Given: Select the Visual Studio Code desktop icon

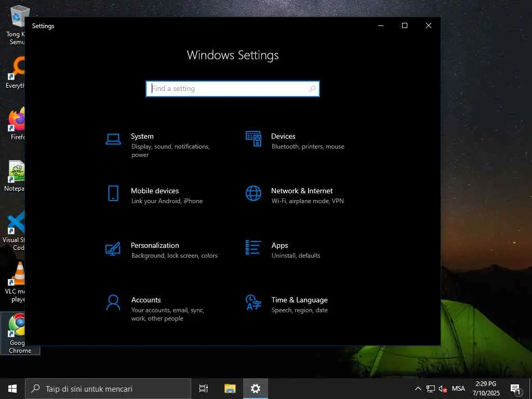Looking at the screenshot, I should (x=14, y=231).
